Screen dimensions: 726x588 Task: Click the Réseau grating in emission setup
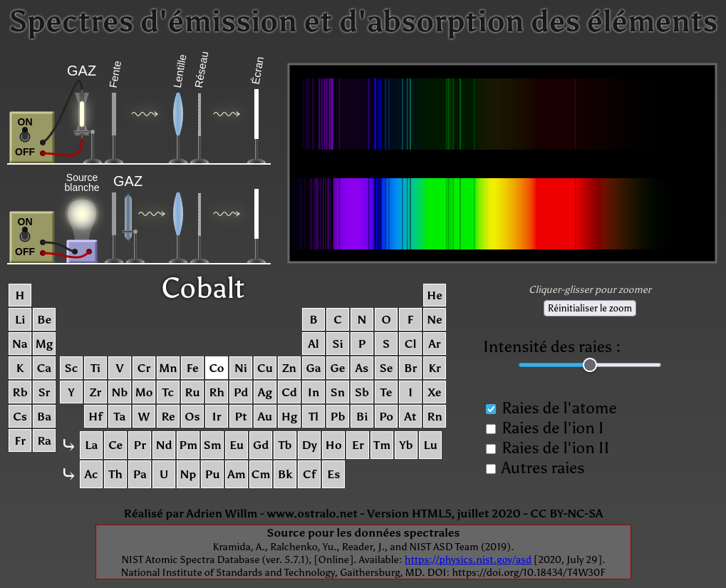(x=199, y=114)
